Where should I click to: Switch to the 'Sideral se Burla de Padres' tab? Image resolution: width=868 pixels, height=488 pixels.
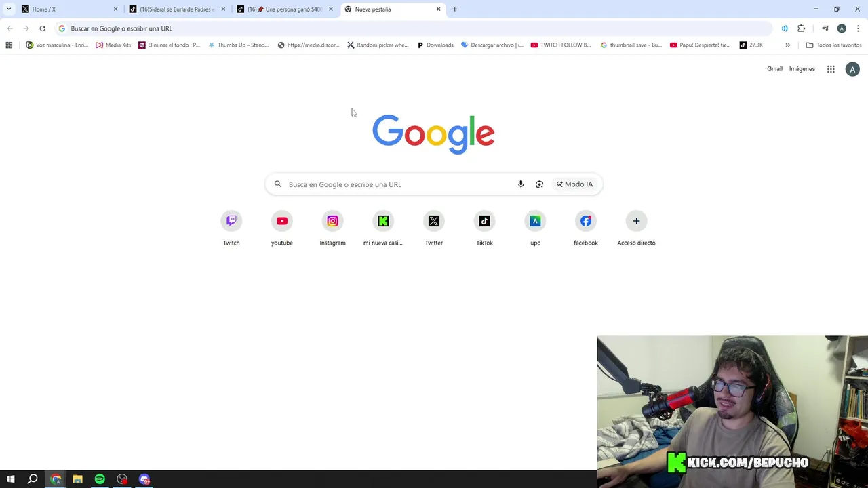coord(176,9)
